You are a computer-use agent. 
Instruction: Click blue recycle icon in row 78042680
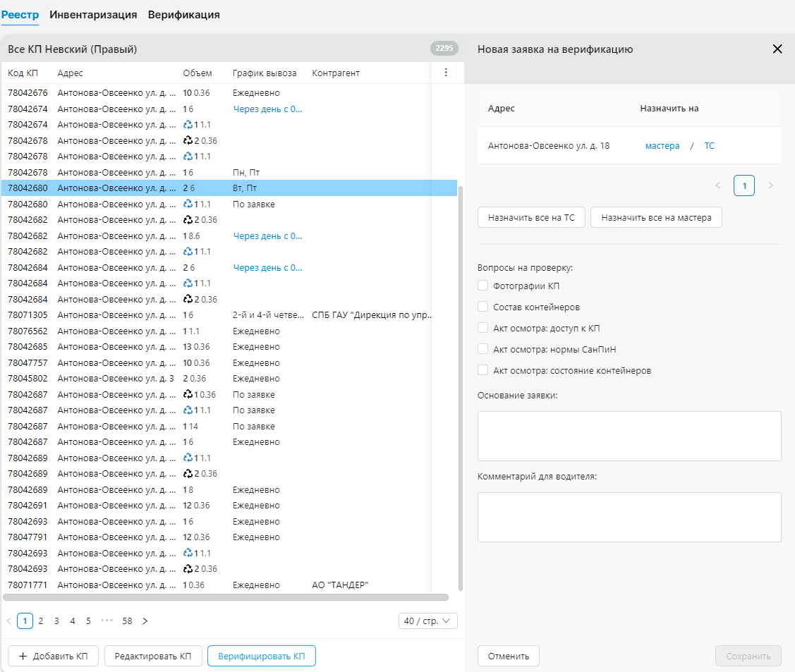pos(188,204)
